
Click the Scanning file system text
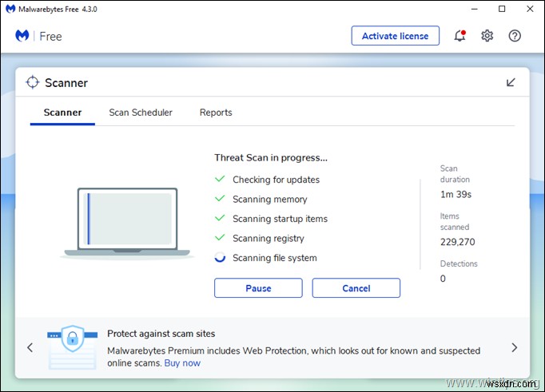pos(275,258)
